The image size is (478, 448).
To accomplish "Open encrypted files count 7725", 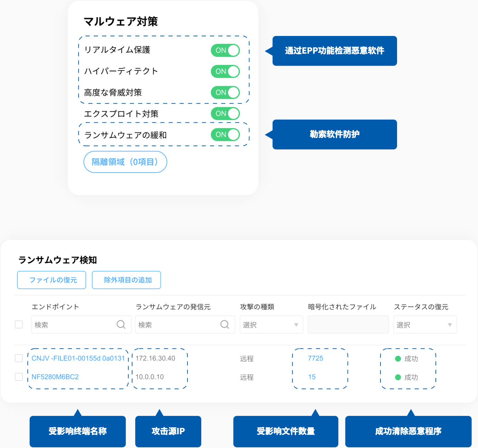I will [x=315, y=358].
